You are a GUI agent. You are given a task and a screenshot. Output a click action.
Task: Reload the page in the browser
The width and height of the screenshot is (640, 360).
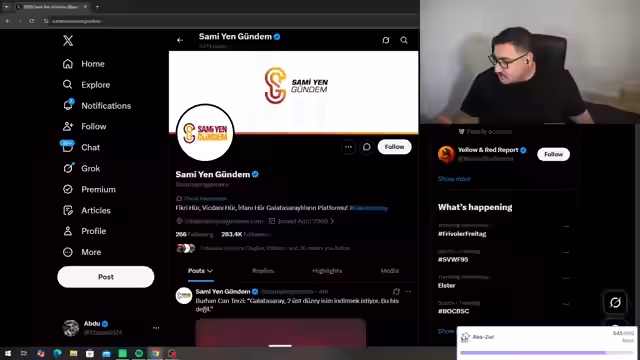[x=31, y=21]
